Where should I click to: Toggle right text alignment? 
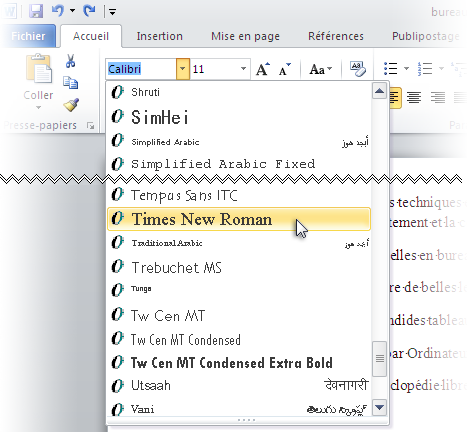(x=438, y=98)
